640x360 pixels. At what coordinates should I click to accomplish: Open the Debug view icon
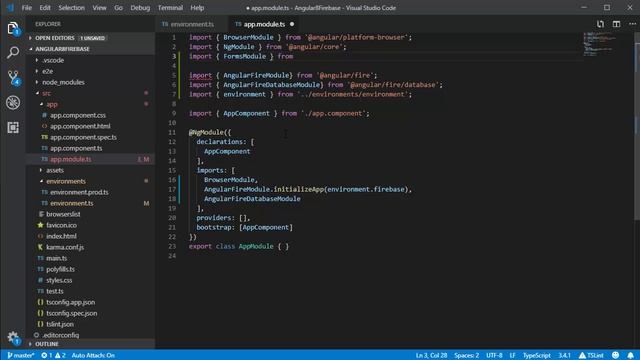coord(13,102)
